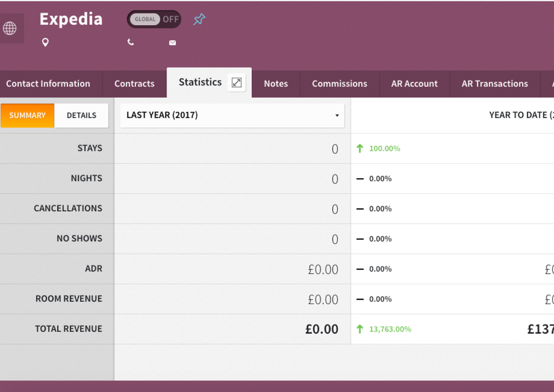Click the Expedia profile title
This screenshot has width=554, height=392.
71,19
